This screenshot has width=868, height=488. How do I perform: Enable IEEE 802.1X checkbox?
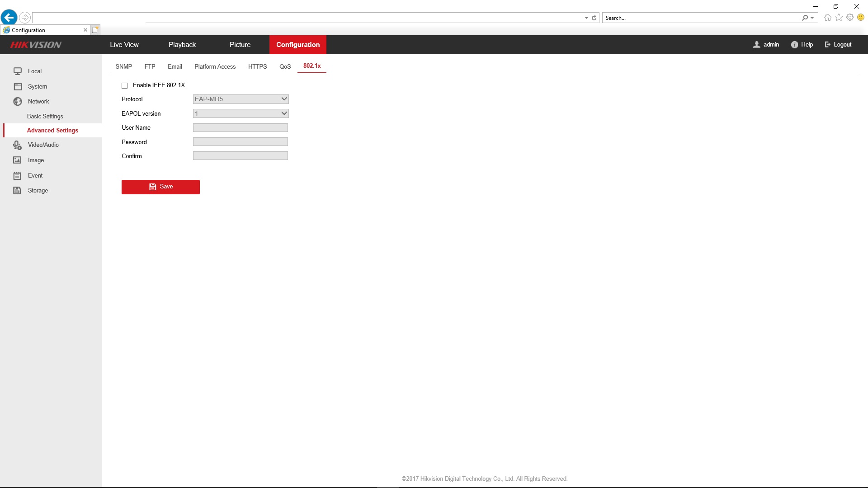[125, 85]
